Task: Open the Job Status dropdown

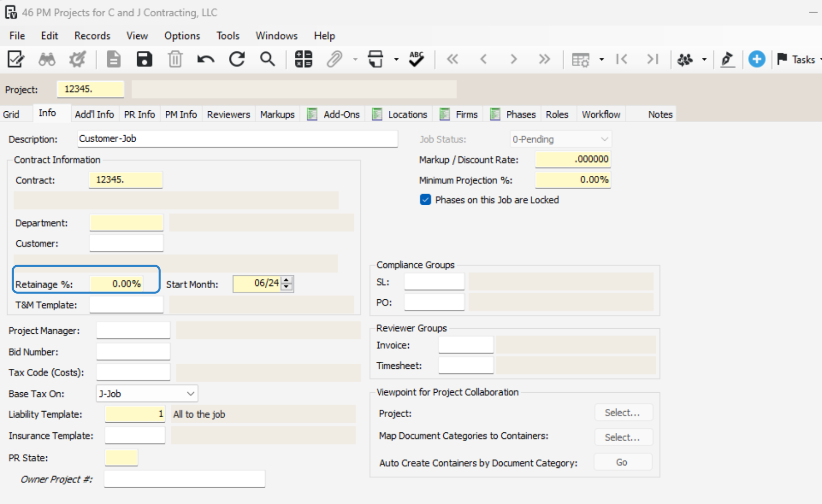Action: coord(561,139)
